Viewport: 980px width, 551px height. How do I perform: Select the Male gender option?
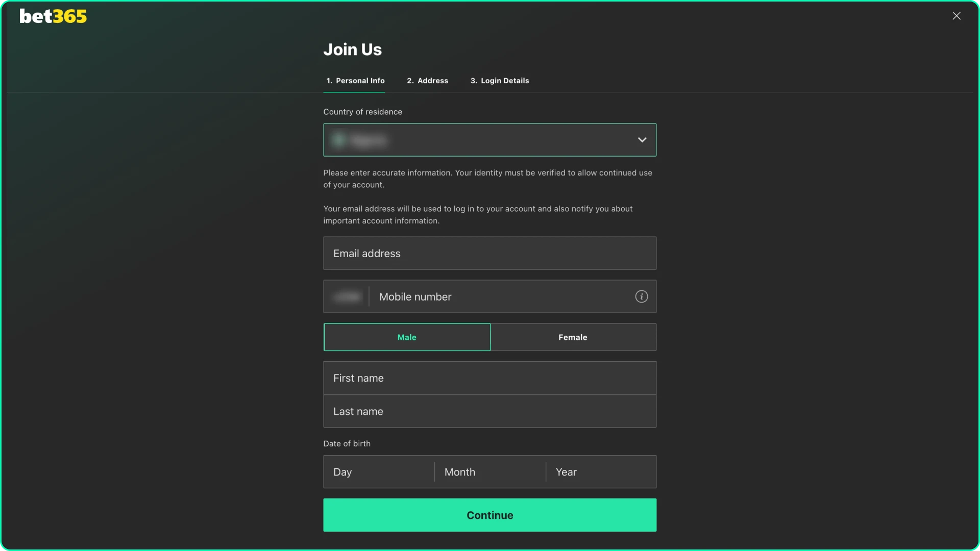[x=407, y=337]
